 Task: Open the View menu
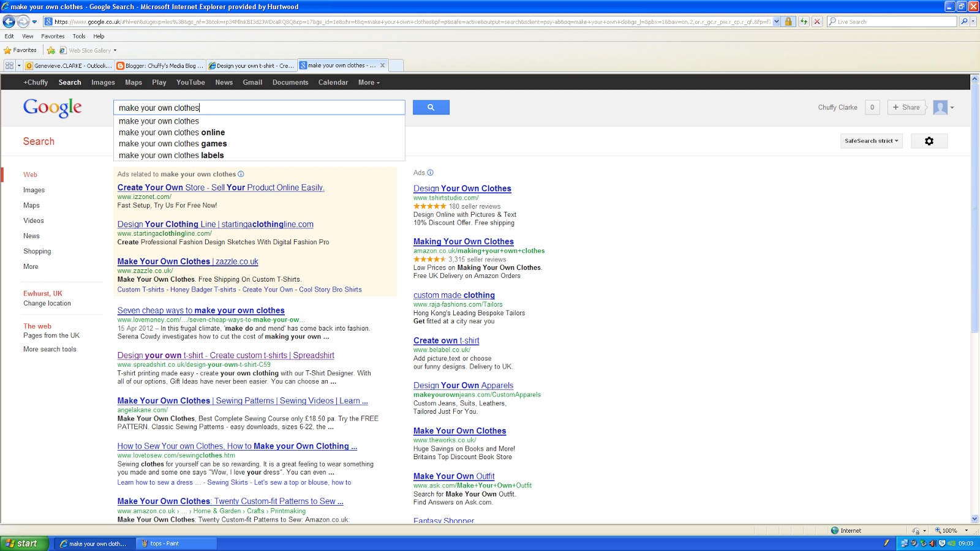coord(28,36)
